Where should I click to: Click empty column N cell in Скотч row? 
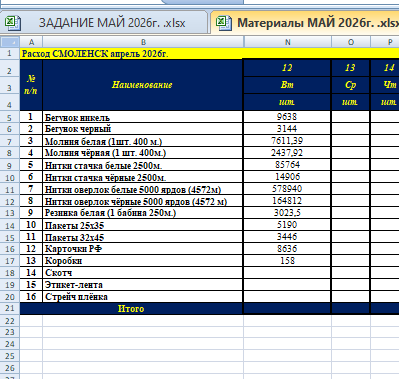287,273
